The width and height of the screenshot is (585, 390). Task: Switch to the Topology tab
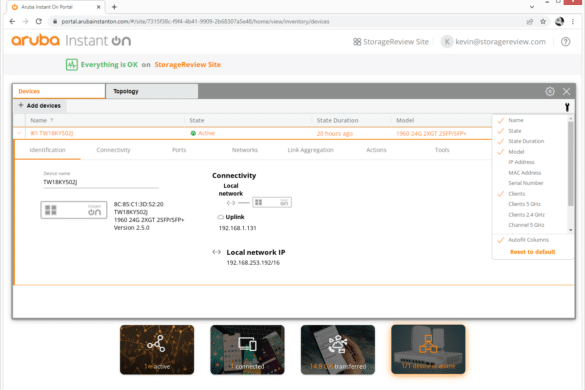coord(151,91)
